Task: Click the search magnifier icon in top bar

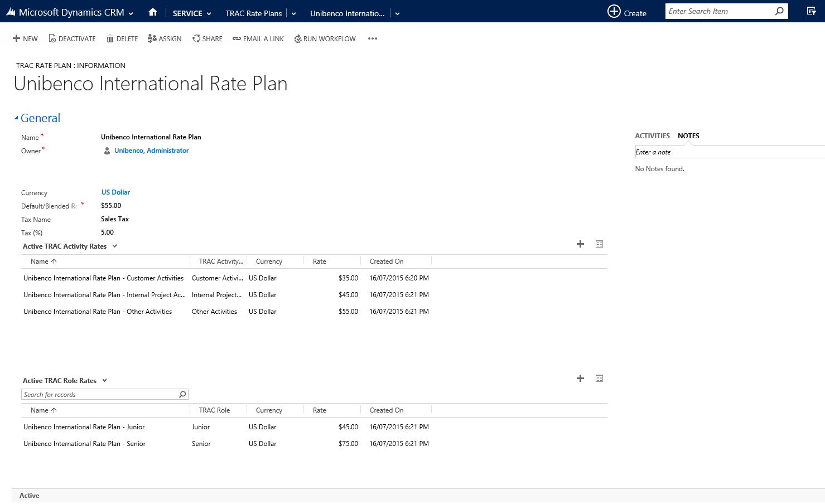Action: pyautogui.click(x=779, y=11)
